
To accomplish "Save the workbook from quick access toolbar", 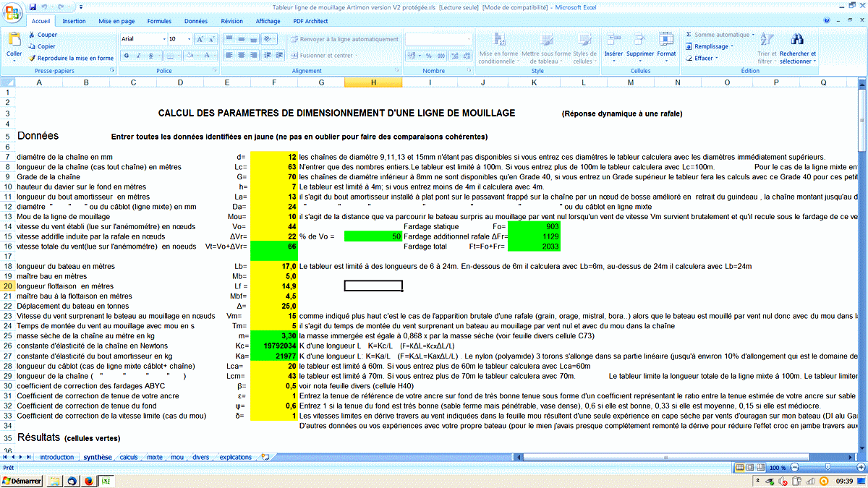I will pyautogui.click(x=33, y=7).
